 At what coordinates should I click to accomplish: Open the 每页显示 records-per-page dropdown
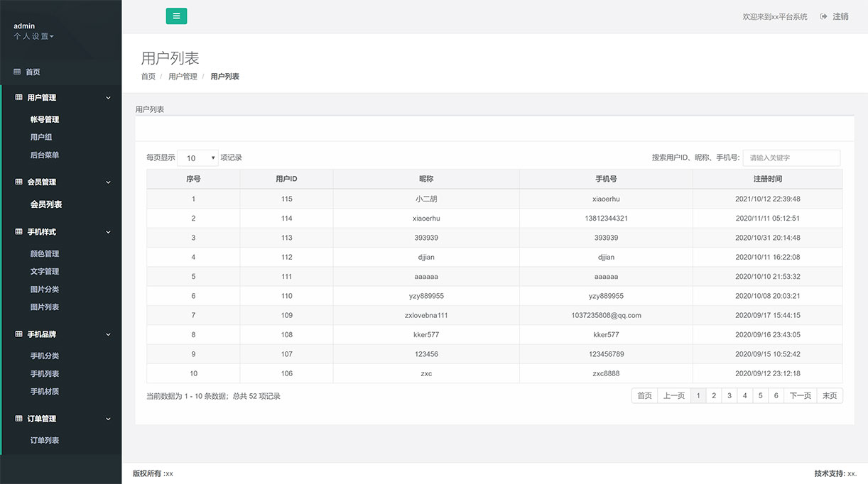(198, 158)
